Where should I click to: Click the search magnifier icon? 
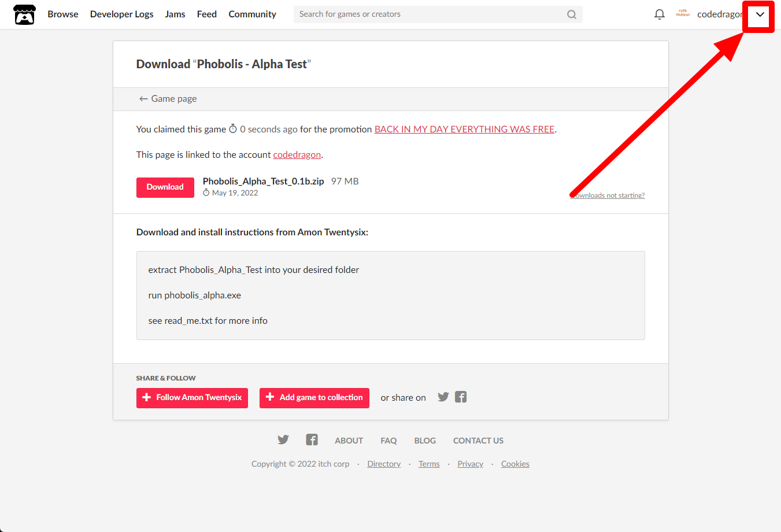(571, 14)
